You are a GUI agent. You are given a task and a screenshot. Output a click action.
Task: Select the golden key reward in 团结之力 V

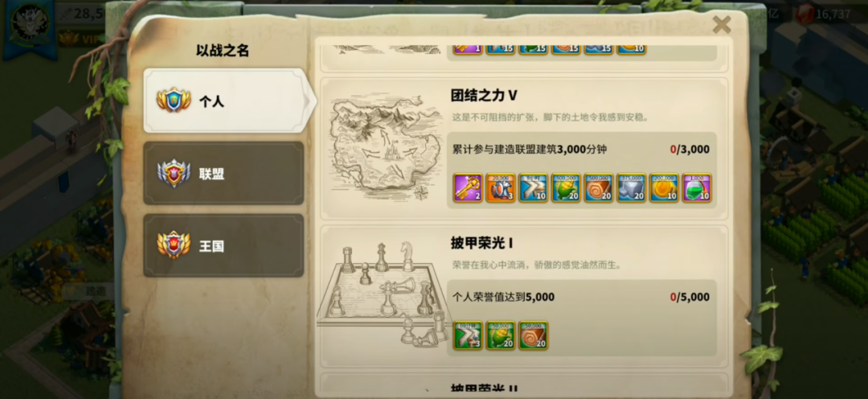(468, 188)
